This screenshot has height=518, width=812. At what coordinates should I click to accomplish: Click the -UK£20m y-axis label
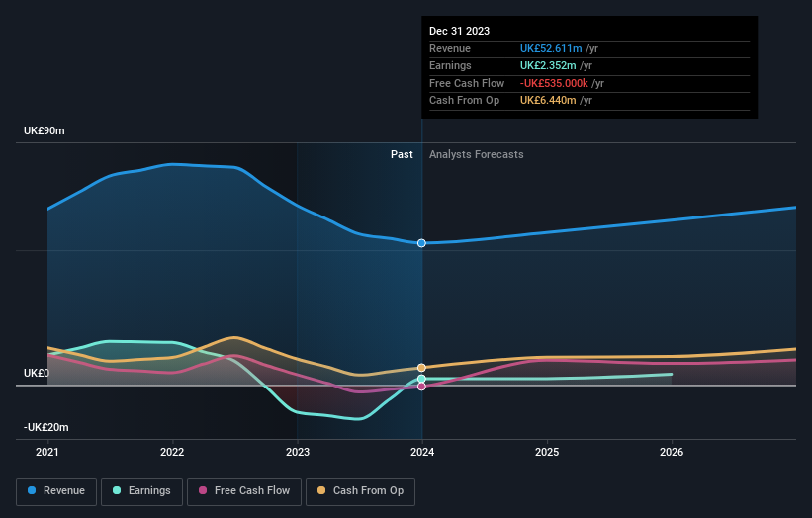click(x=46, y=427)
